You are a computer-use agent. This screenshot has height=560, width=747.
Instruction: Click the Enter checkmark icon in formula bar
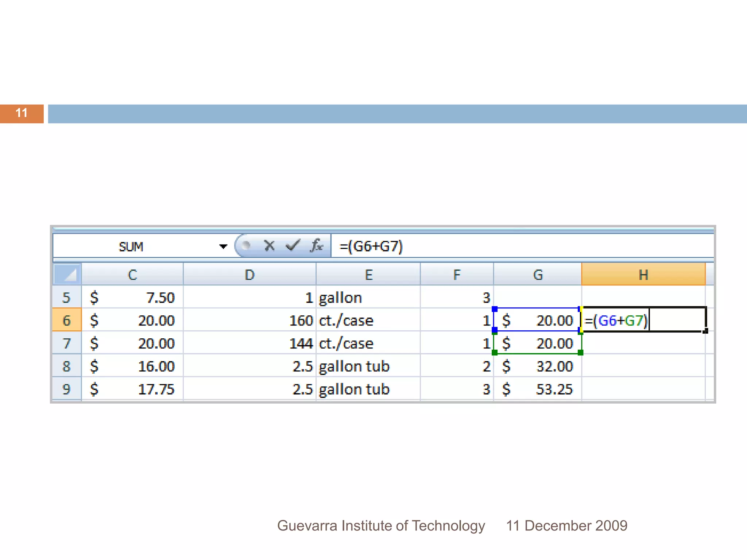[x=293, y=246]
